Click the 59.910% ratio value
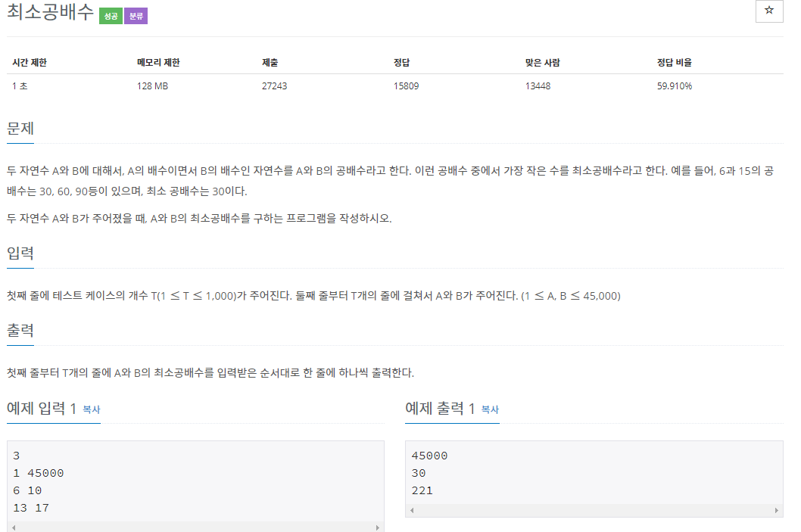 (675, 86)
